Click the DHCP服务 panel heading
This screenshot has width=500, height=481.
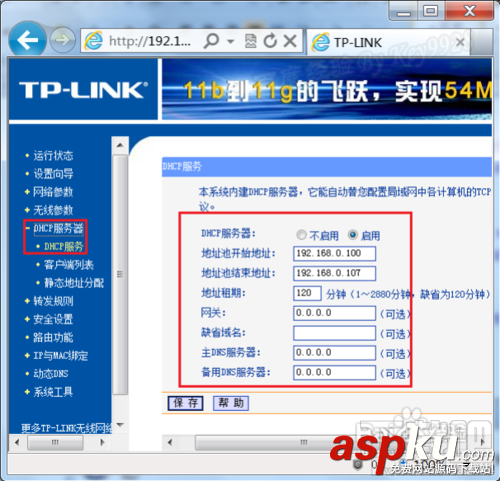coord(182,166)
